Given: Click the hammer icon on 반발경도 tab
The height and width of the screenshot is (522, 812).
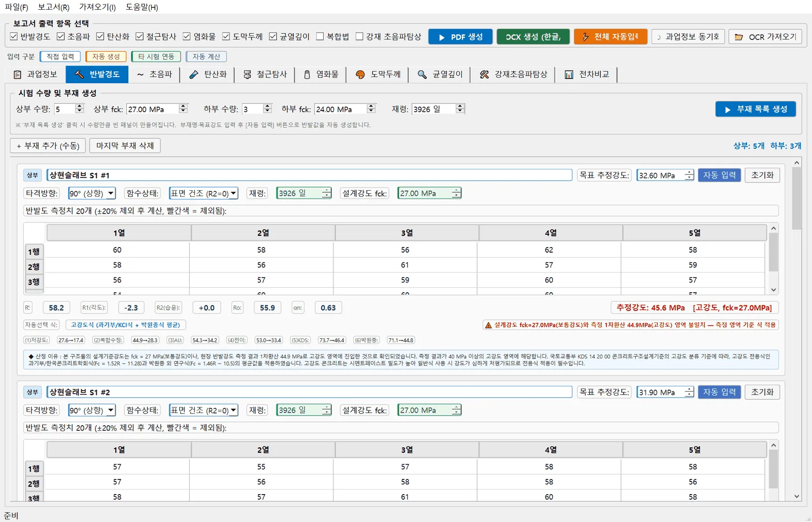Looking at the screenshot, I should pyautogui.click(x=79, y=75).
